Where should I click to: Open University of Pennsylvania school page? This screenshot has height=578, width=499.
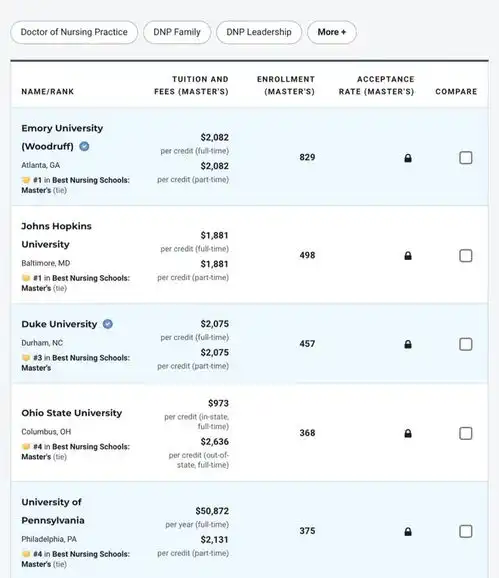[x=53, y=511]
